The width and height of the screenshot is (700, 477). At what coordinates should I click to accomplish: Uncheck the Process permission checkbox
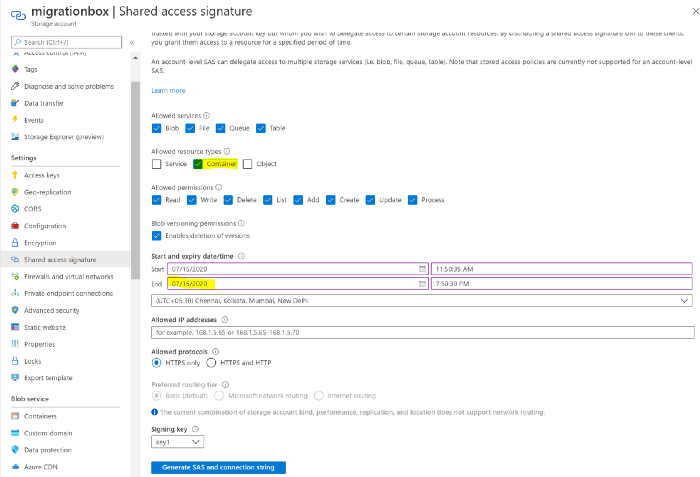click(x=412, y=200)
